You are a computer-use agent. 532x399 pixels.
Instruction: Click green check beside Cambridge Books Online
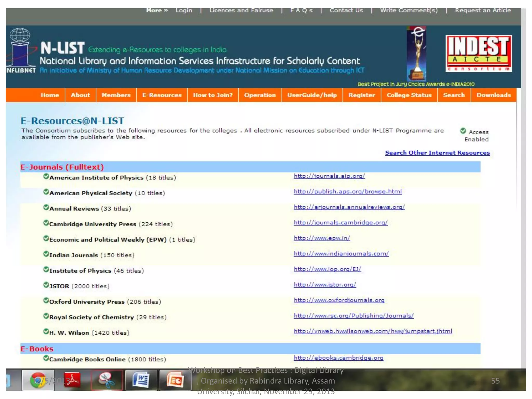pos(46,358)
